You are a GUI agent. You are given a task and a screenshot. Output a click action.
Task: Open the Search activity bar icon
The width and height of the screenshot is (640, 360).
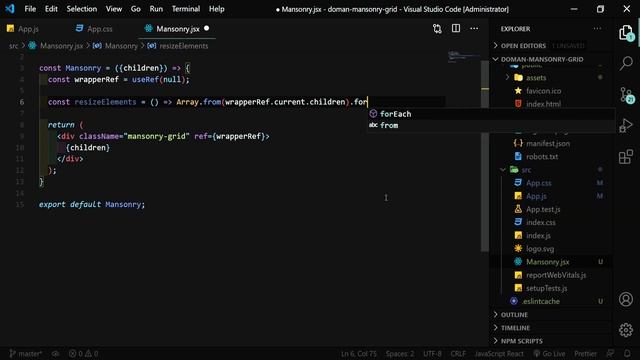pos(626,63)
